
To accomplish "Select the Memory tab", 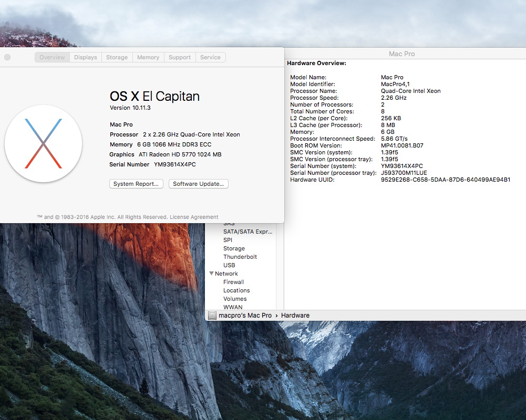I will click(x=148, y=57).
